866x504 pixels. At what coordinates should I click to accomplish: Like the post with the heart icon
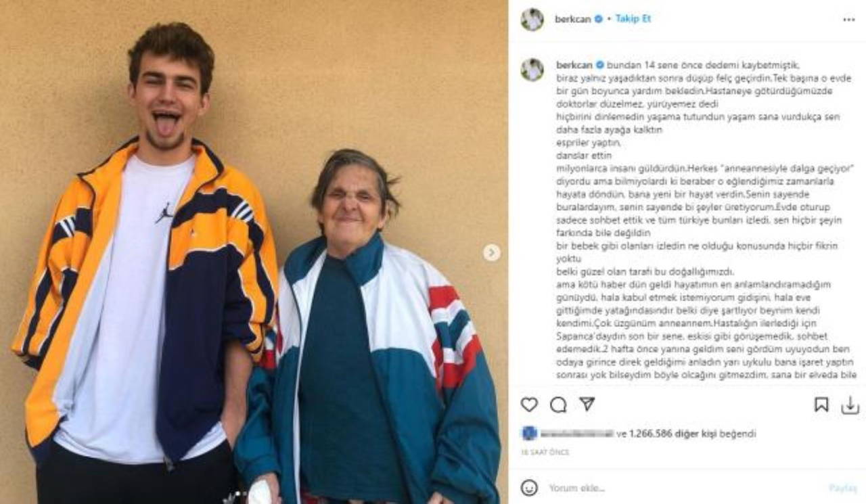tap(529, 405)
